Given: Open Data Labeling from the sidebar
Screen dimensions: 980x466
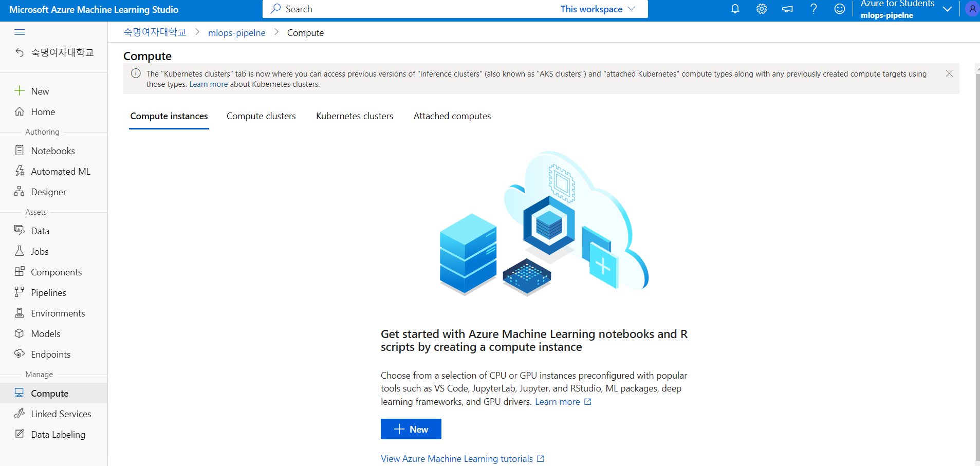Looking at the screenshot, I should click(58, 434).
